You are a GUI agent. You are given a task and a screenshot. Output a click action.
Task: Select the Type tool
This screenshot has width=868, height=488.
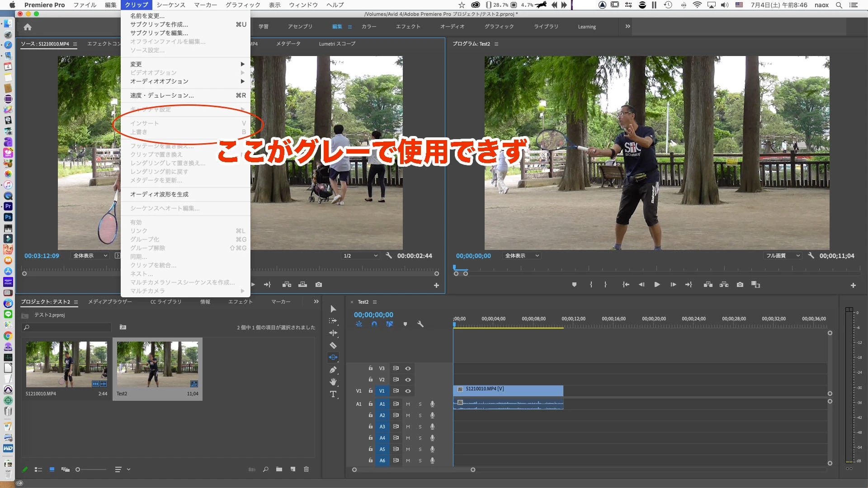tap(333, 394)
